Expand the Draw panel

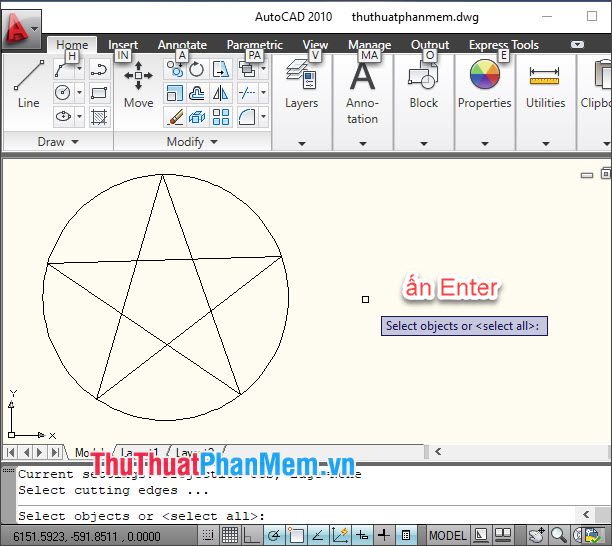point(58,141)
